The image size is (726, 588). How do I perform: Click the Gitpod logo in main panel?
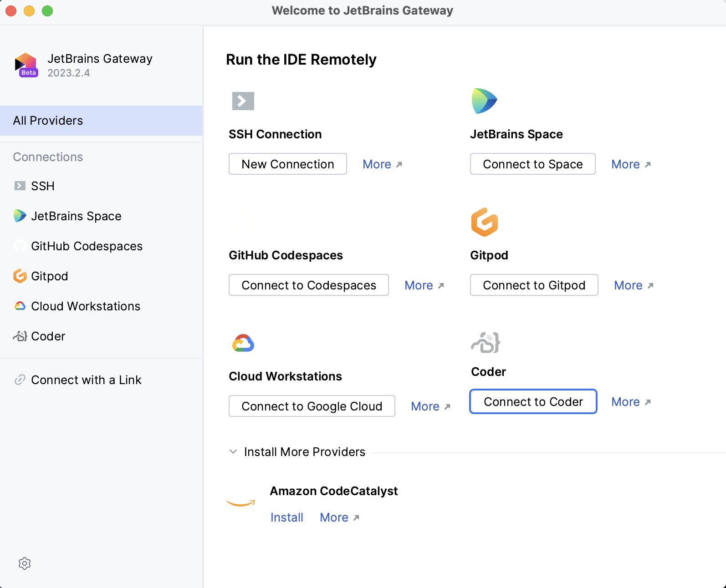pos(484,222)
